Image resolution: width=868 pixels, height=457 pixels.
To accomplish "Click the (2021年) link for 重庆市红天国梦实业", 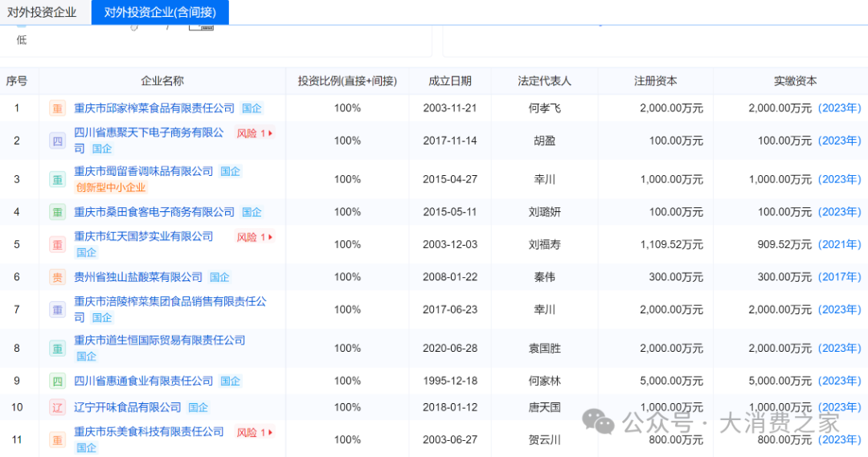I will tap(839, 244).
